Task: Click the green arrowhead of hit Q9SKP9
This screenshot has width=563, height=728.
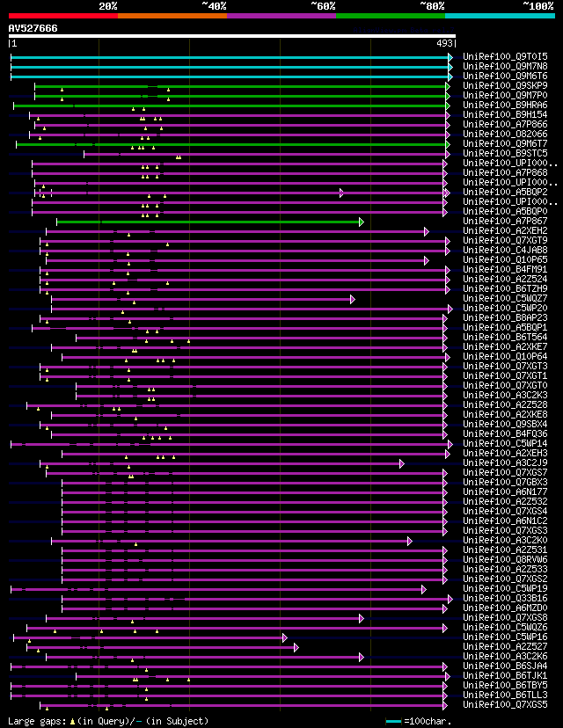Action: (448, 86)
